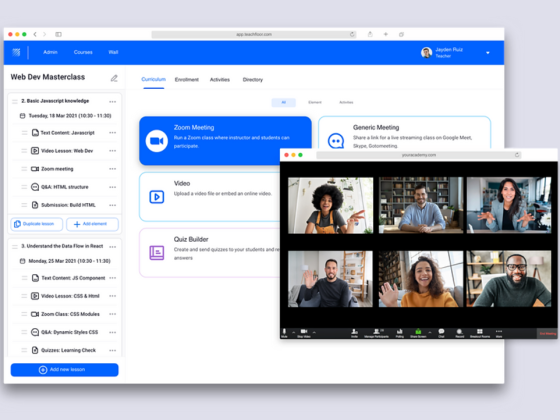Click the pencil icon beside Web Dev Masterclass
The height and width of the screenshot is (420, 560).
(114, 78)
